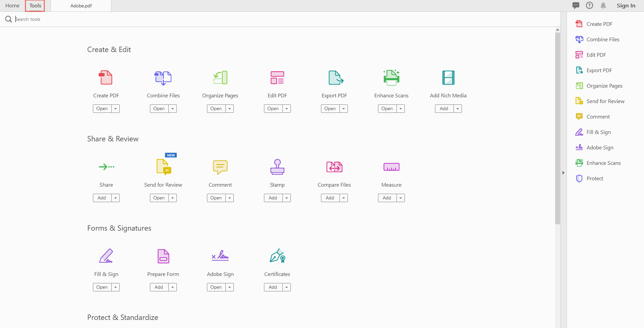This screenshot has width=644, height=328.
Task: Click the Send for Review icon in the grid
Action: (x=164, y=167)
